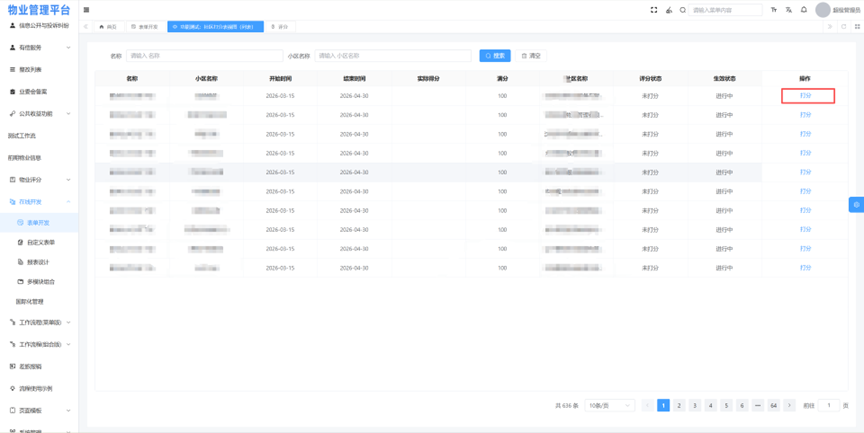
Task: Click the refresh icon on the tab bar
Action: (x=843, y=27)
